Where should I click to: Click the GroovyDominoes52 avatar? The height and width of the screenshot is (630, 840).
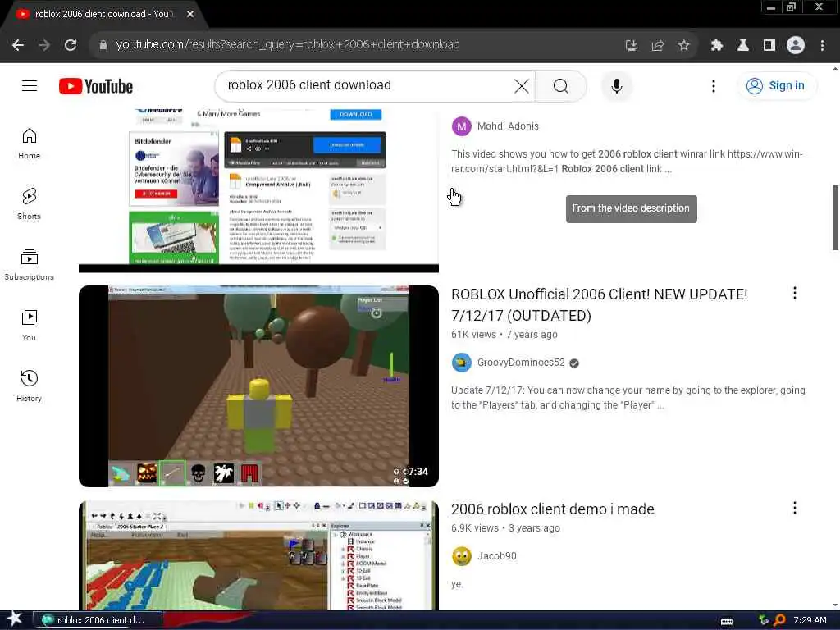[x=461, y=363]
